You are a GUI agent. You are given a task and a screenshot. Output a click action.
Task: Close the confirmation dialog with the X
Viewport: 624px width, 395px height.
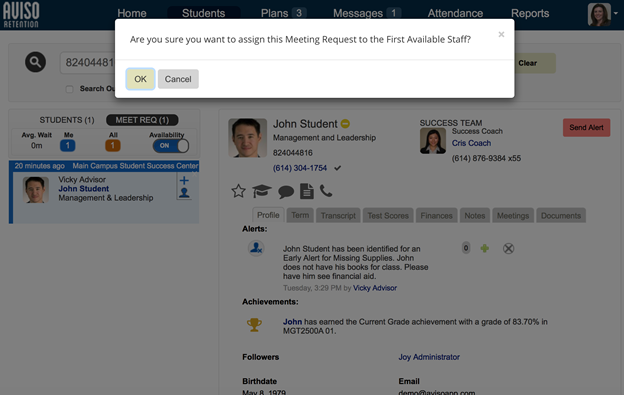click(501, 35)
